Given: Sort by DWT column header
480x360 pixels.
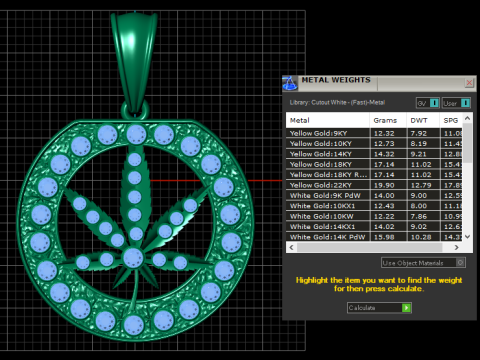Looking at the screenshot, I should click(x=423, y=120).
